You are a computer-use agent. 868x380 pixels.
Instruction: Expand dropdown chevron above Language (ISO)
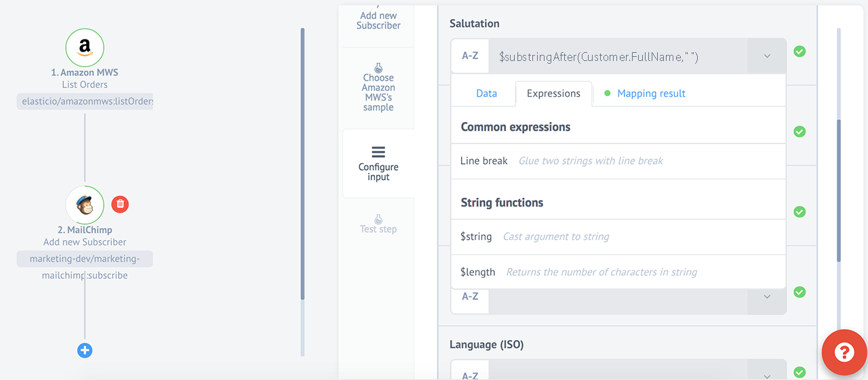pos(767,297)
